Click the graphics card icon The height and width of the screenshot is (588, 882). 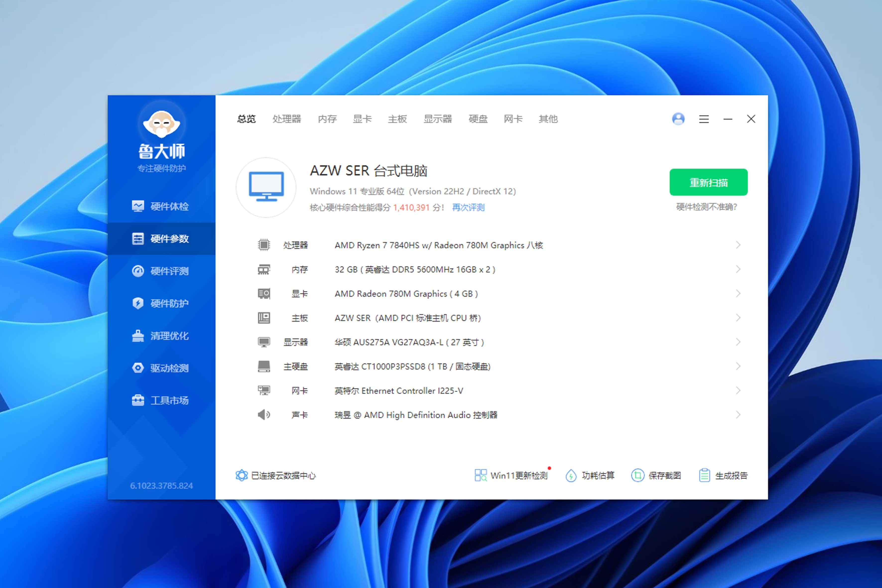pos(264,294)
